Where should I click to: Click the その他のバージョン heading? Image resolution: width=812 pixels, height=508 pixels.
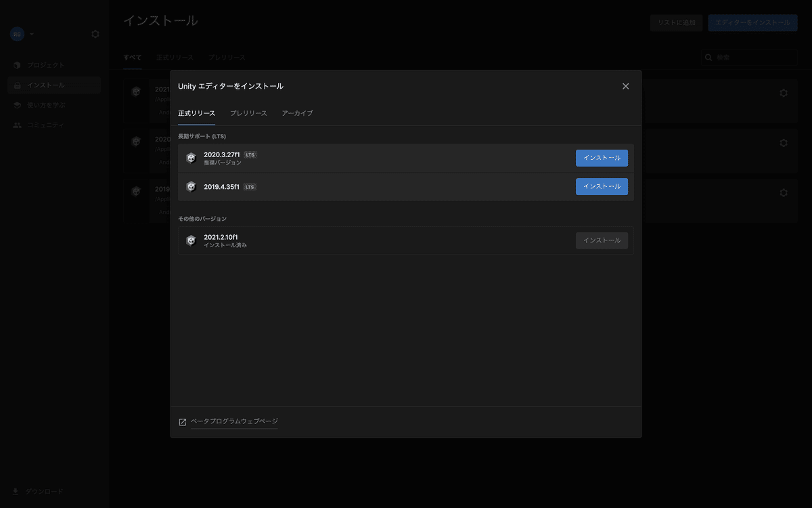pyautogui.click(x=202, y=219)
